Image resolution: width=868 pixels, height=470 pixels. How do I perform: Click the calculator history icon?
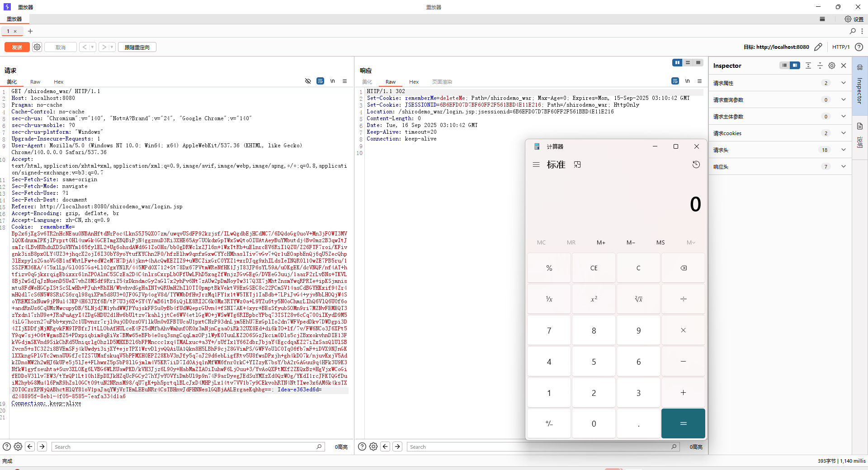click(x=696, y=164)
